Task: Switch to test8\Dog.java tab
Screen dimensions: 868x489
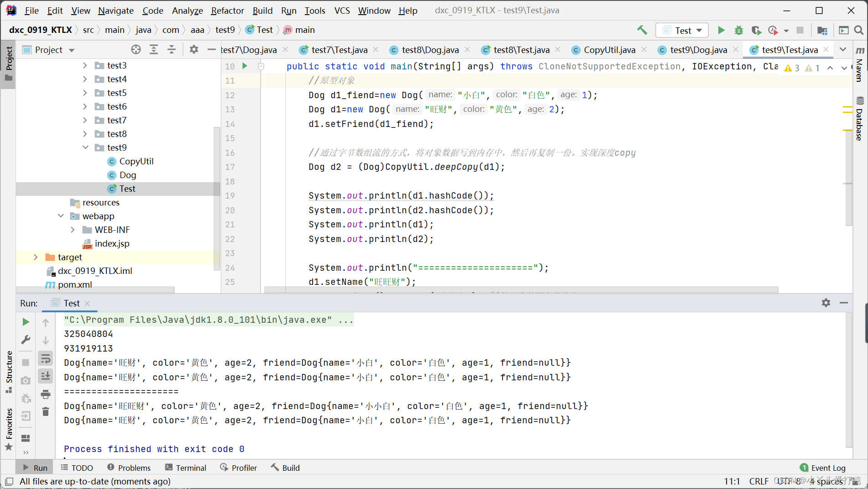Action: click(430, 50)
